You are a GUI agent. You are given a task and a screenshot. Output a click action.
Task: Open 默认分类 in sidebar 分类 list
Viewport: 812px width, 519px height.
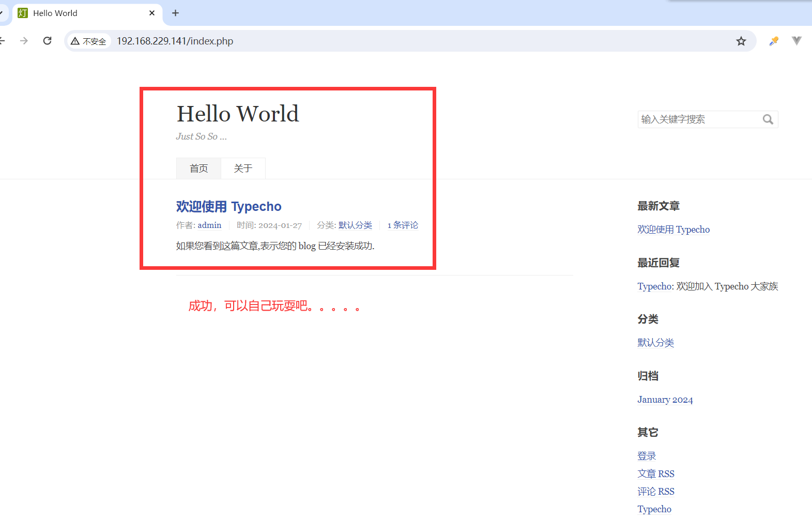655,343
